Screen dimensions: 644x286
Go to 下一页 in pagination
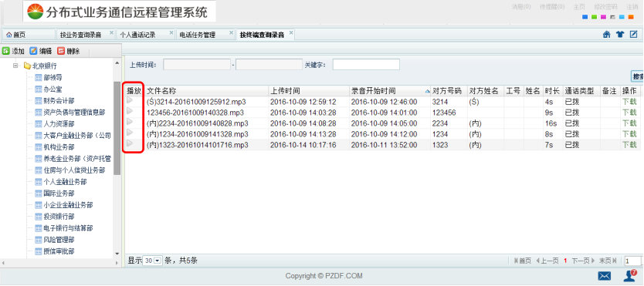point(583,261)
